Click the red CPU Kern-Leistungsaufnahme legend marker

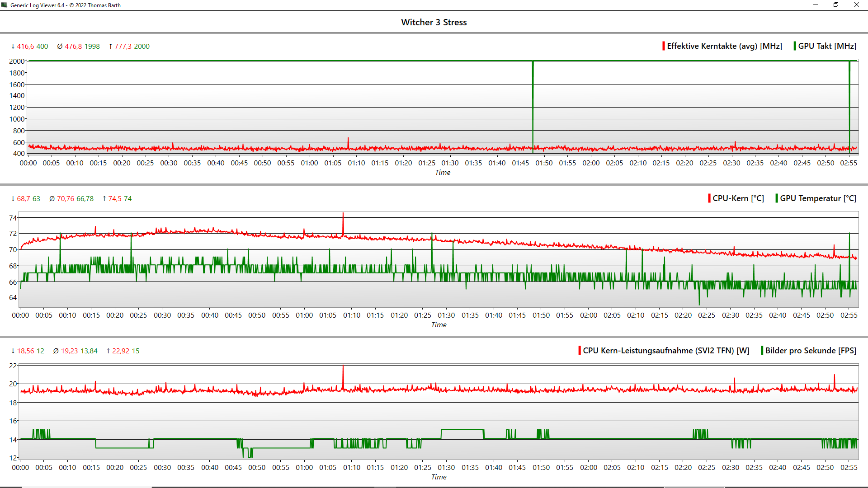(x=579, y=351)
